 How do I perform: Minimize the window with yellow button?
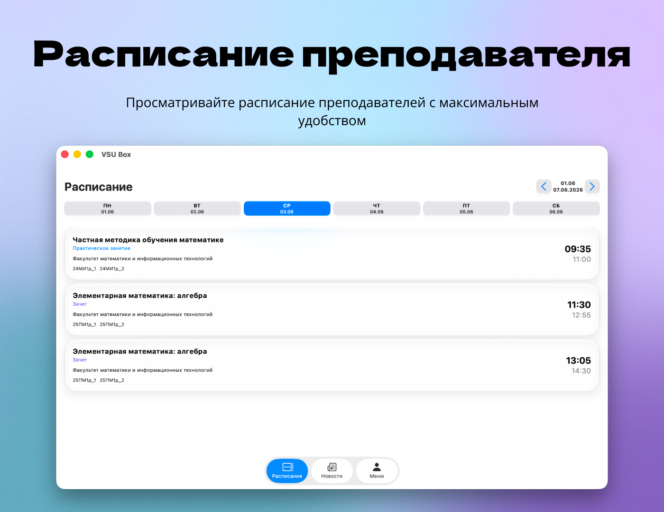pos(77,154)
